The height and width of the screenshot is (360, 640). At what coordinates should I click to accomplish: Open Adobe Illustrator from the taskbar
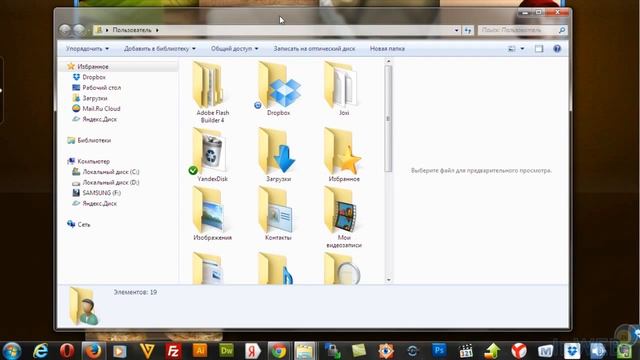(x=200, y=350)
